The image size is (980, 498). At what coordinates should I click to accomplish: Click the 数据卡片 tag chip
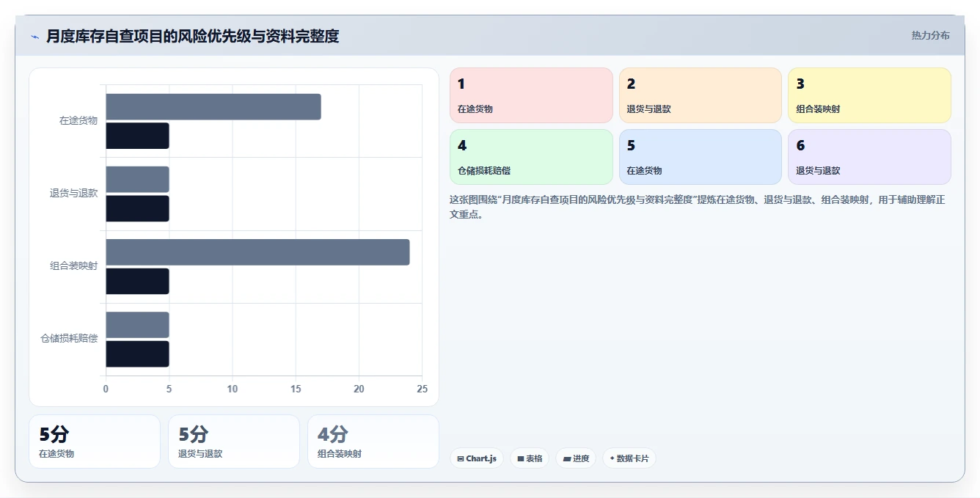[x=629, y=458]
